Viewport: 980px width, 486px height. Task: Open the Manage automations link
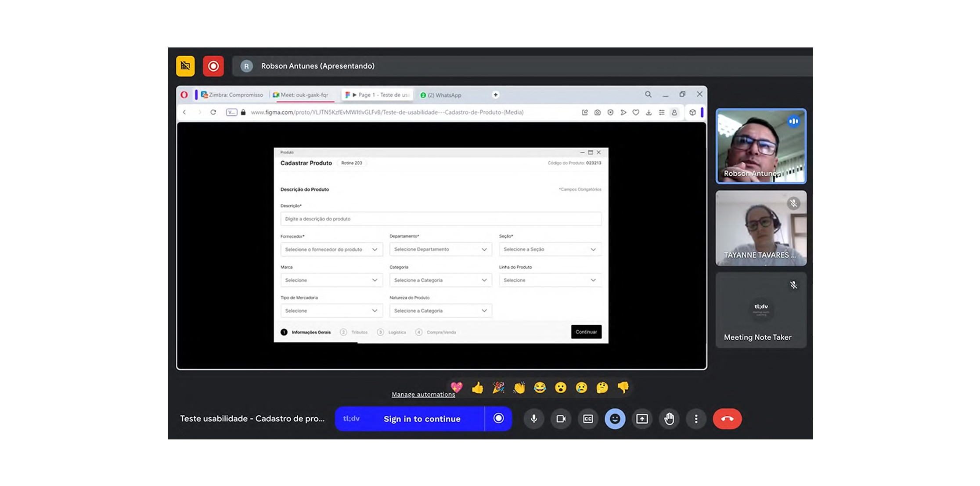pos(423,394)
